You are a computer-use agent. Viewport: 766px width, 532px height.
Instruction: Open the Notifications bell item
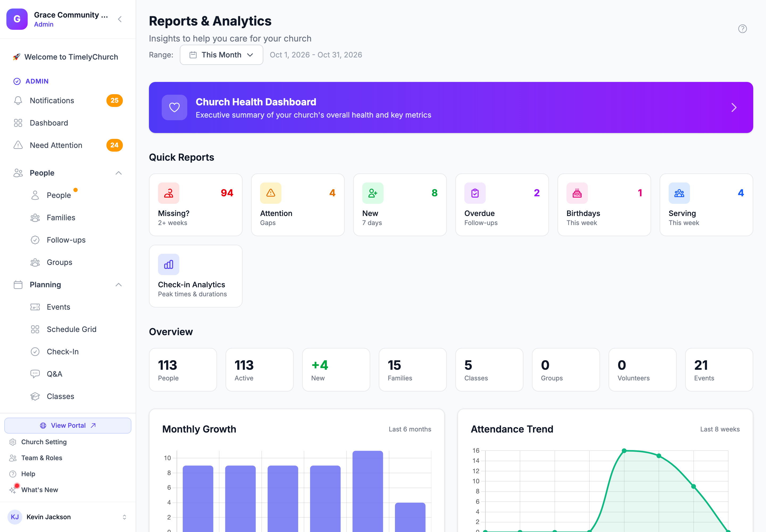point(68,100)
